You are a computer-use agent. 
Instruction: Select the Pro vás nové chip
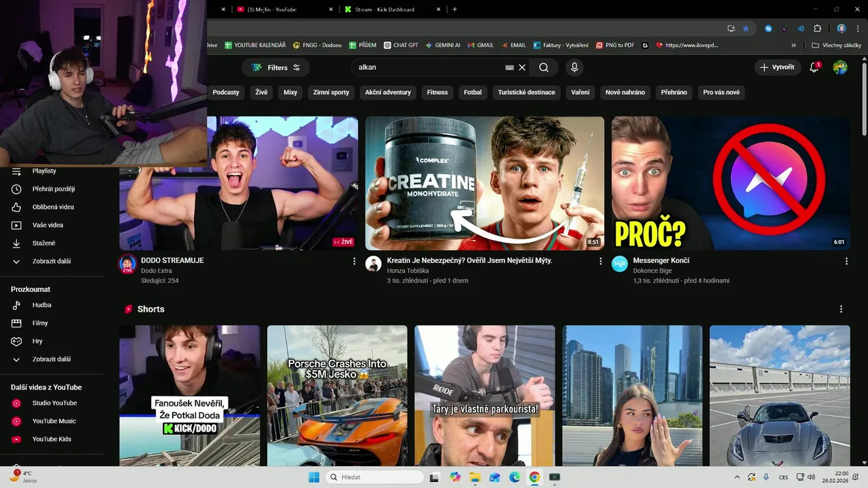tap(722, 92)
